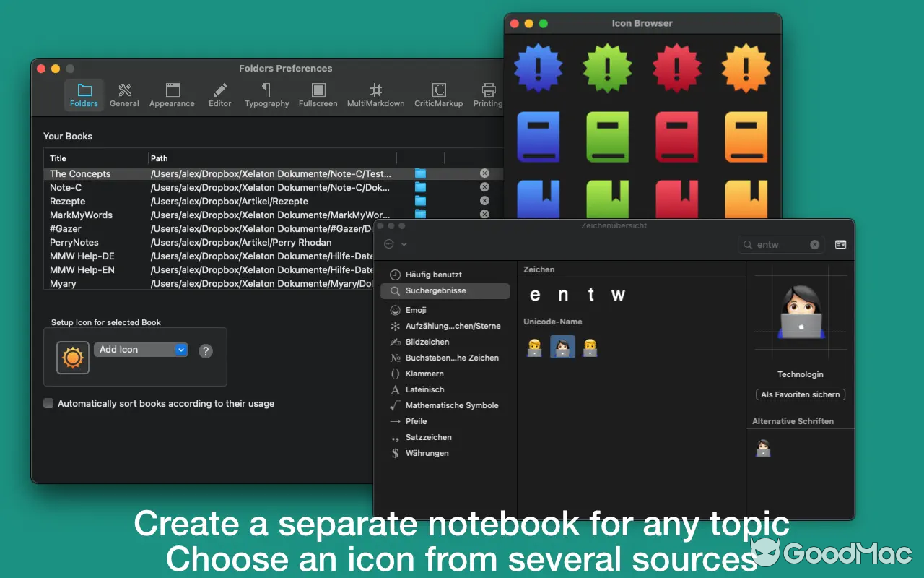The width and height of the screenshot is (924, 578).
Task: Switch to the Appearance tab
Action: tap(172, 95)
